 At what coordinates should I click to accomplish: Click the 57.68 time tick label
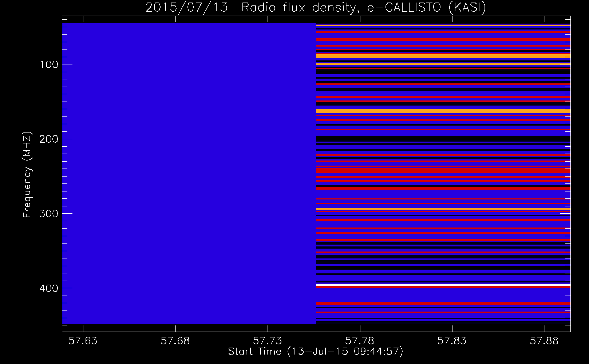(x=175, y=341)
